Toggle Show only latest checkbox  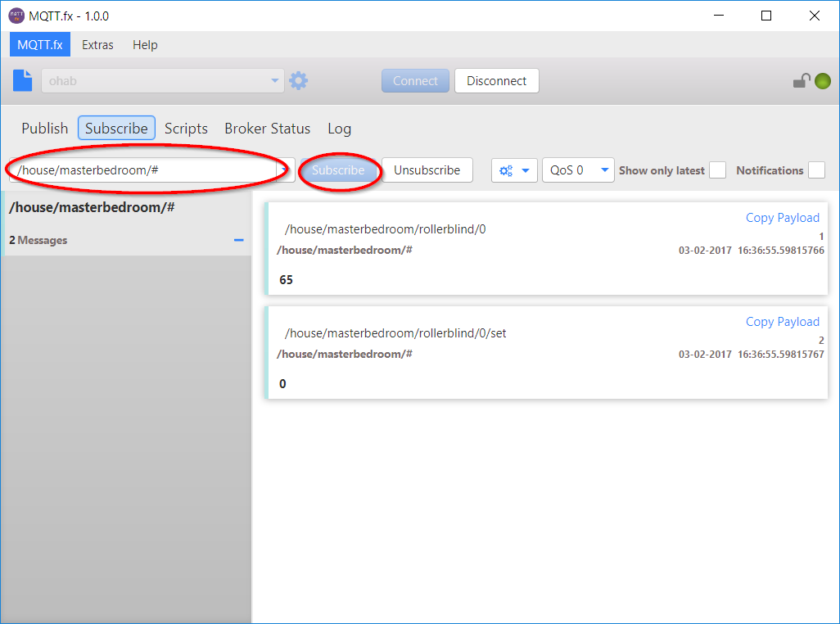pos(717,170)
